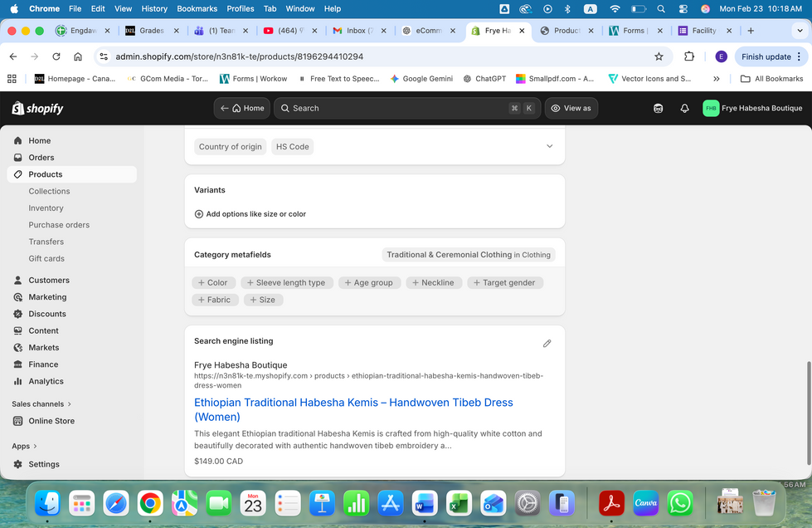The height and width of the screenshot is (528, 812).
Task: Click the Sidekick assistant icon in top bar
Action: pyautogui.click(x=659, y=108)
